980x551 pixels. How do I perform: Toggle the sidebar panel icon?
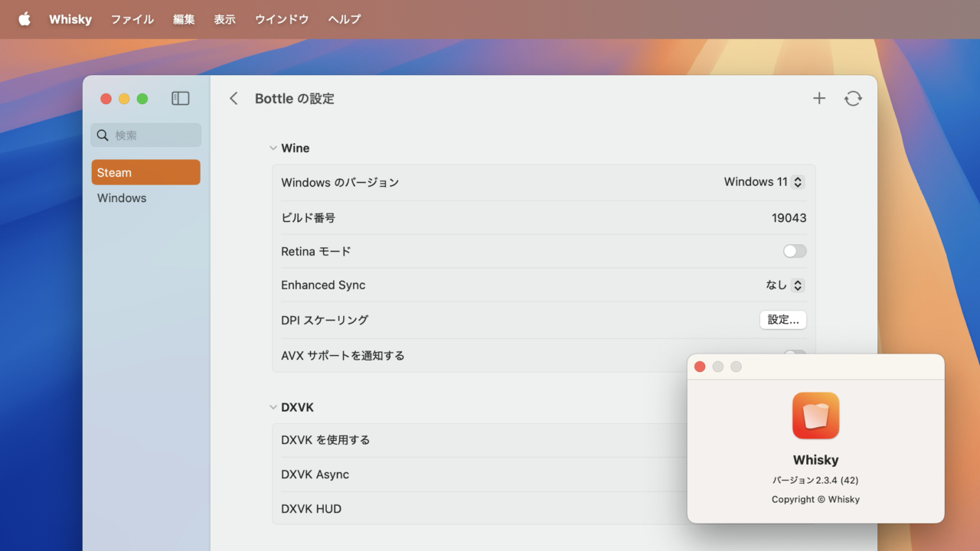(x=180, y=99)
